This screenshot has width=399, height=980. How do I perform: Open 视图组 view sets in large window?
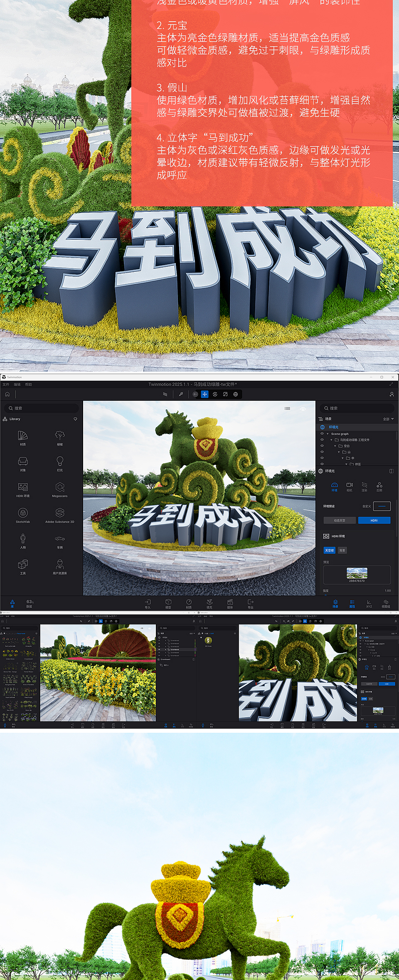coord(386,604)
